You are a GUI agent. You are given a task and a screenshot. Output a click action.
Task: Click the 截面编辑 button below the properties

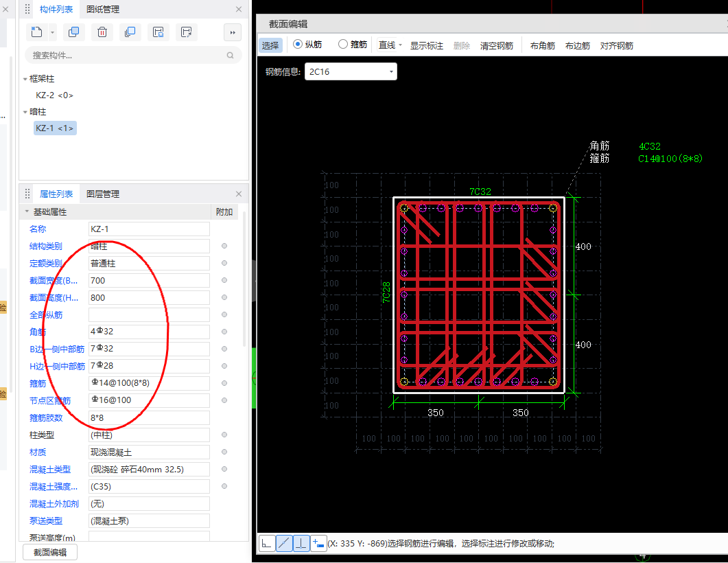click(x=50, y=552)
